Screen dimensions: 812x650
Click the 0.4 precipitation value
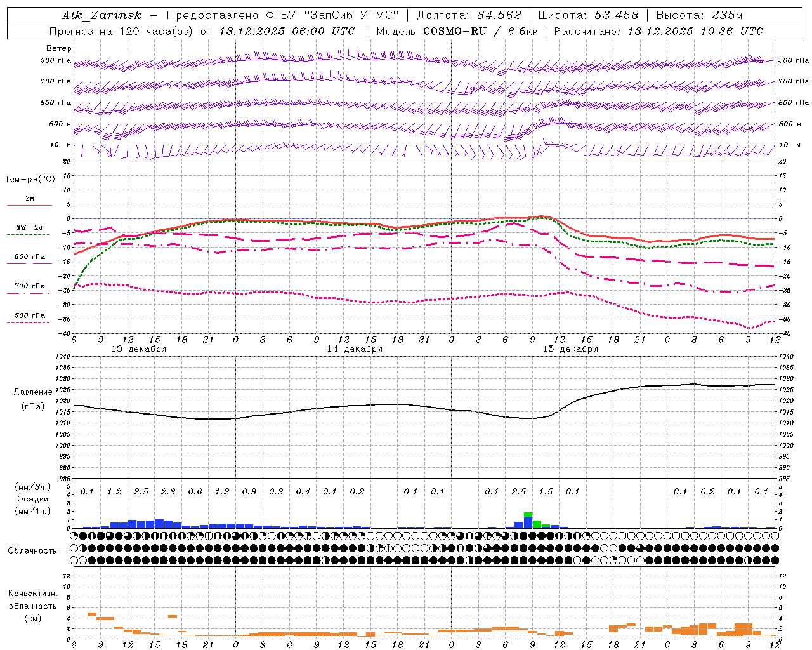point(303,492)
